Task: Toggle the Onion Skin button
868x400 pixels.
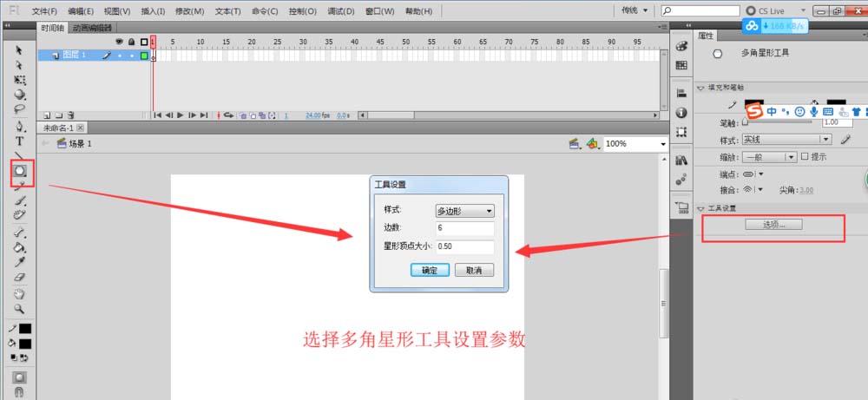Action: coord(242,115)
